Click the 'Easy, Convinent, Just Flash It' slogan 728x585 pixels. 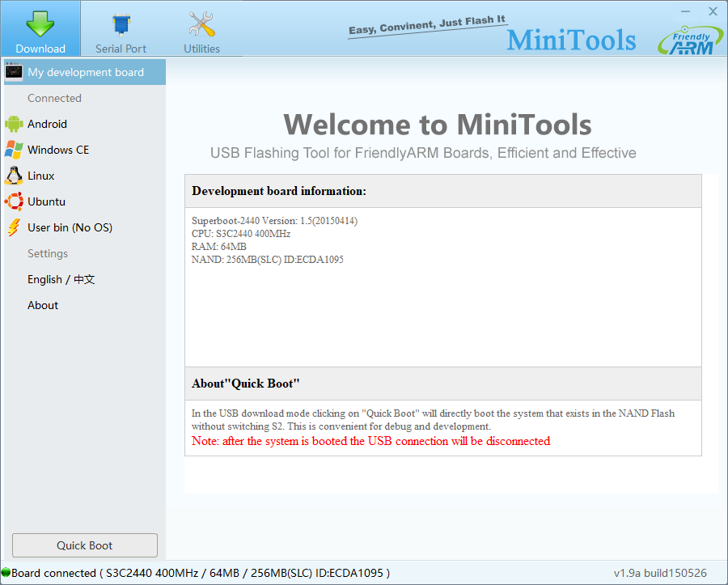point(427,25)
